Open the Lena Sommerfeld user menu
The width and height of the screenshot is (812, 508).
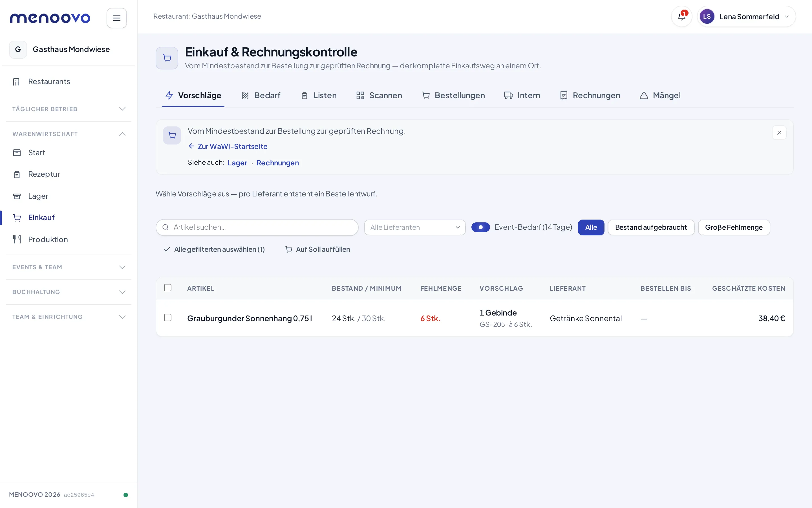pyautogui.click(x=746, y=16)
